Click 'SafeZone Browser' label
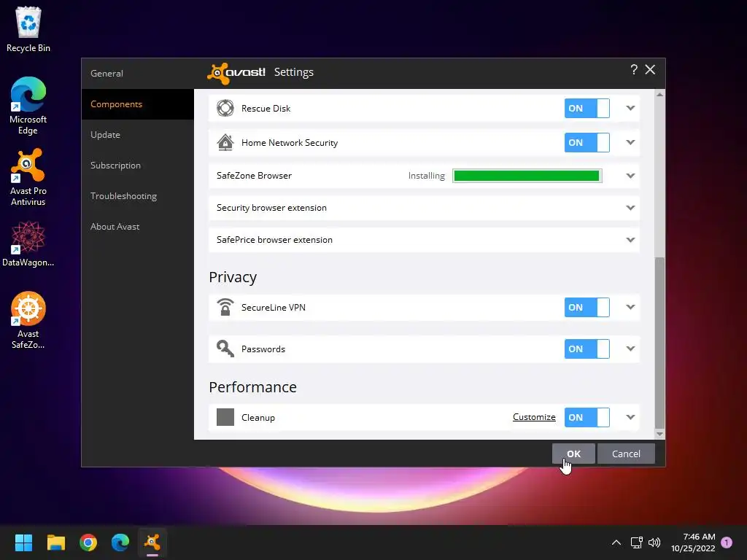This screenshot has height=560, width=747. [x=254, y=176]
